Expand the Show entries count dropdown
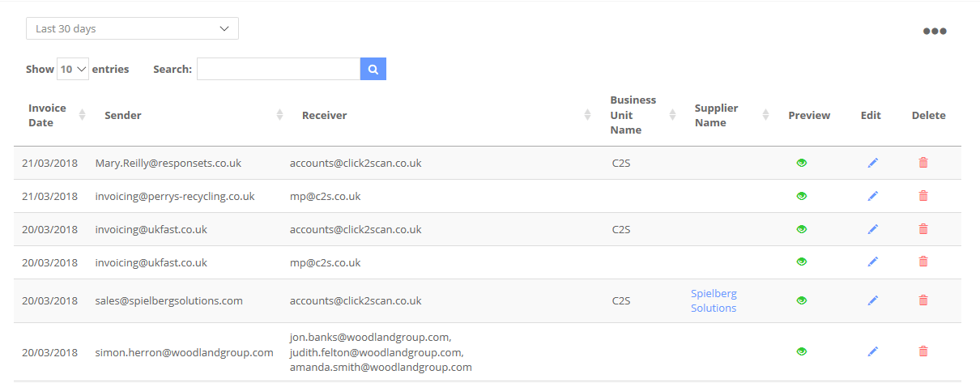The image size is (980, 383). (x=73, y=69)
